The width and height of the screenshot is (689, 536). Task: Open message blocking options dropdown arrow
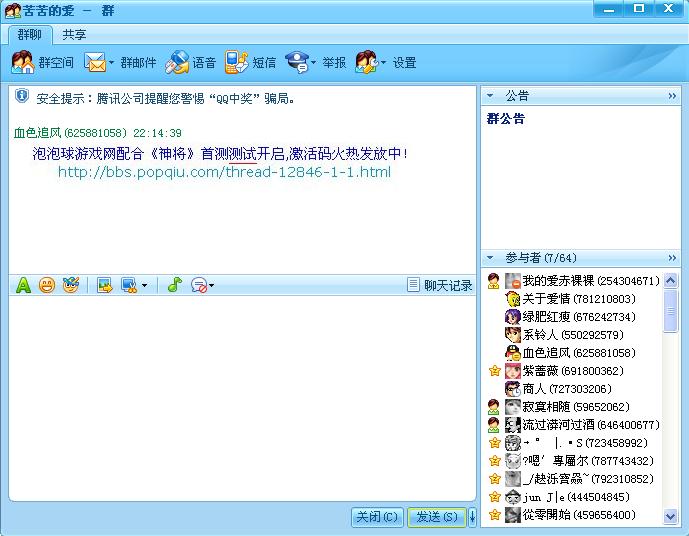pos(212,286)
